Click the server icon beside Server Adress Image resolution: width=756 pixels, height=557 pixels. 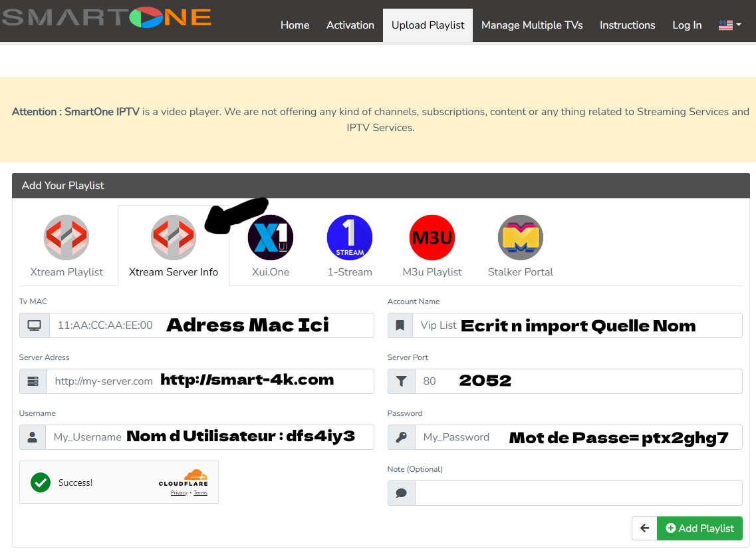pyautogui.click(x=33, y=381)
